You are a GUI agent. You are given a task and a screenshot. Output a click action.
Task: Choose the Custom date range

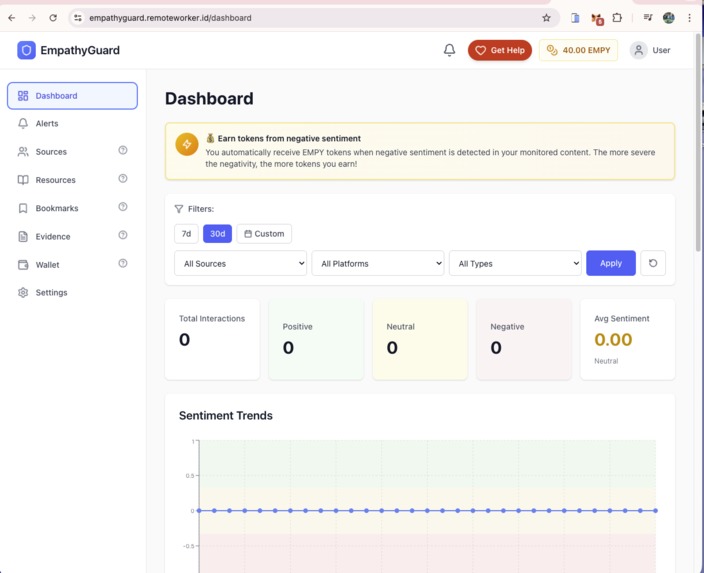coord(264,234)
